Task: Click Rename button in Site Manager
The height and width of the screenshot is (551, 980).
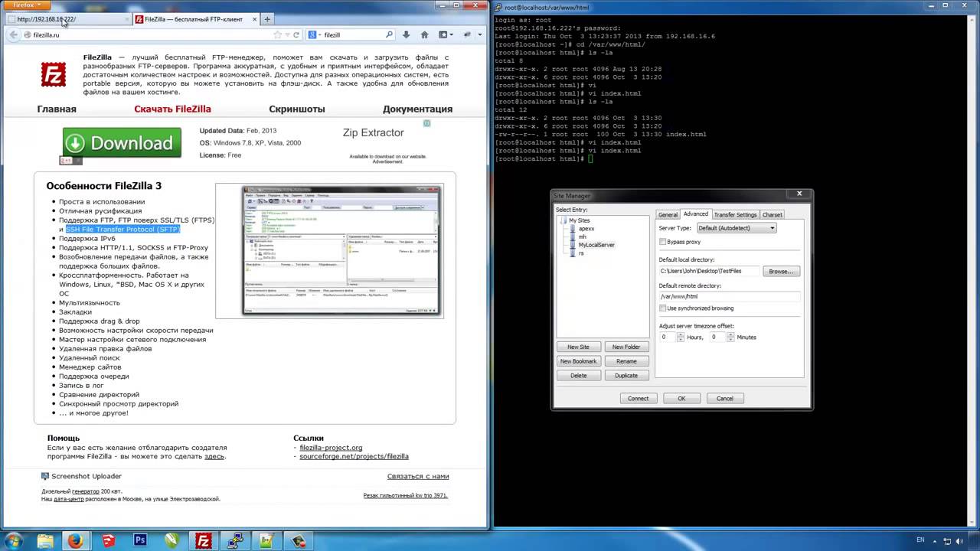Action: point(626,361)
